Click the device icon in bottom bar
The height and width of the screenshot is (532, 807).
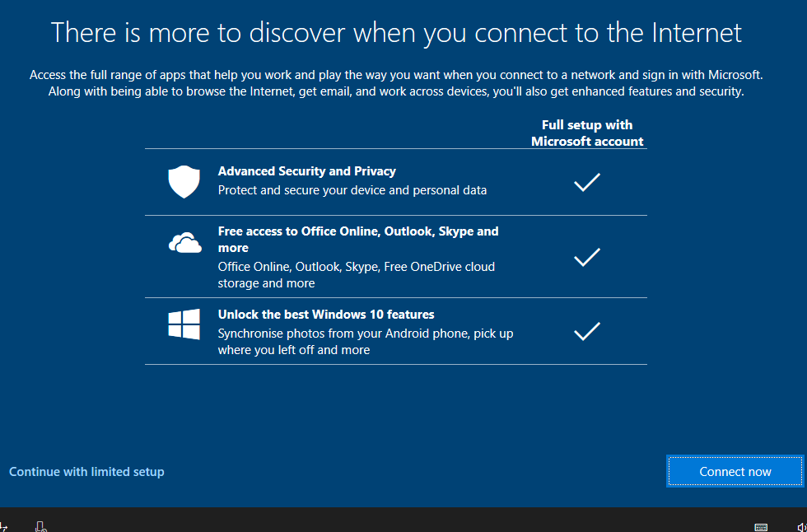pos(41,526)
